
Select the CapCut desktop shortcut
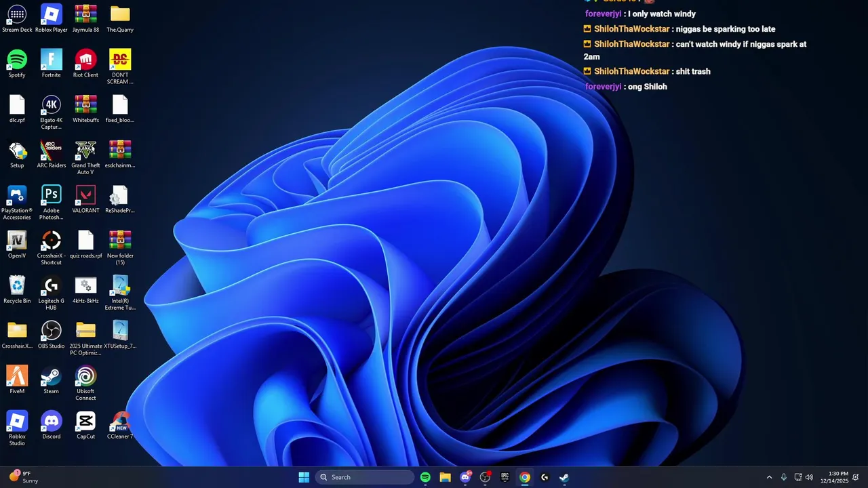click(x=85, y=426)
